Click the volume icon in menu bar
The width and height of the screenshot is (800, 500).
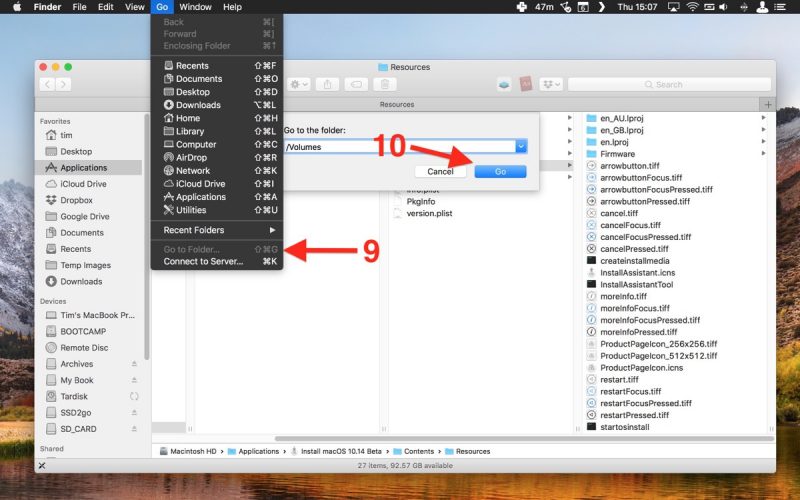[723, 7]
